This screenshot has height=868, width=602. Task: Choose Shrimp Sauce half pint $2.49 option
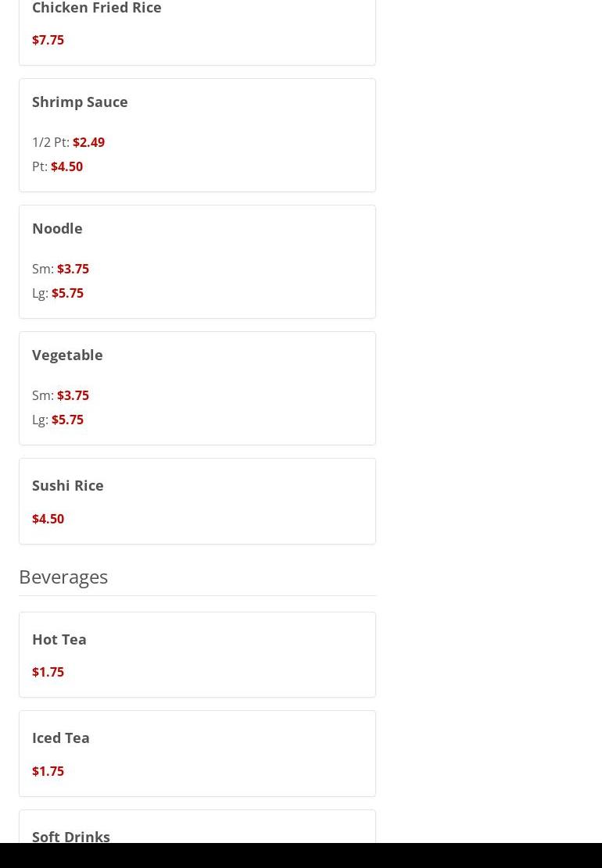[x=69, y=142]
